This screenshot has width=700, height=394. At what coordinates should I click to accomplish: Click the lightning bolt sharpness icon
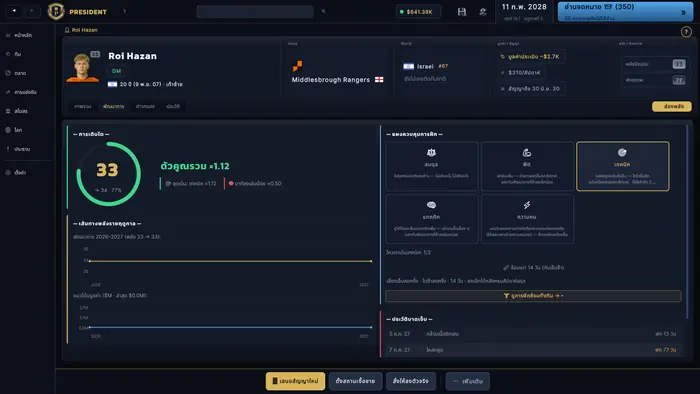527,205
